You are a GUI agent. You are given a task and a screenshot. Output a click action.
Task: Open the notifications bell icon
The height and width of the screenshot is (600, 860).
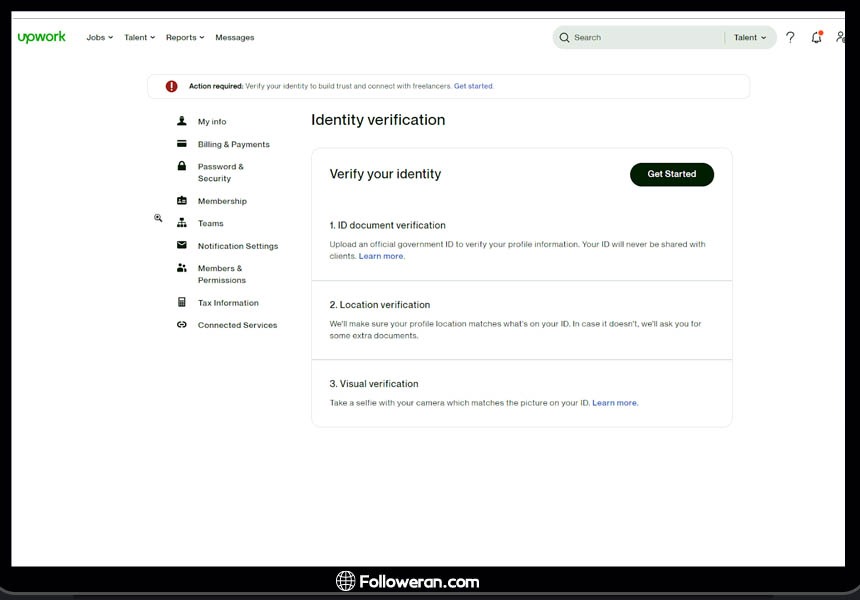coord(816,37)
